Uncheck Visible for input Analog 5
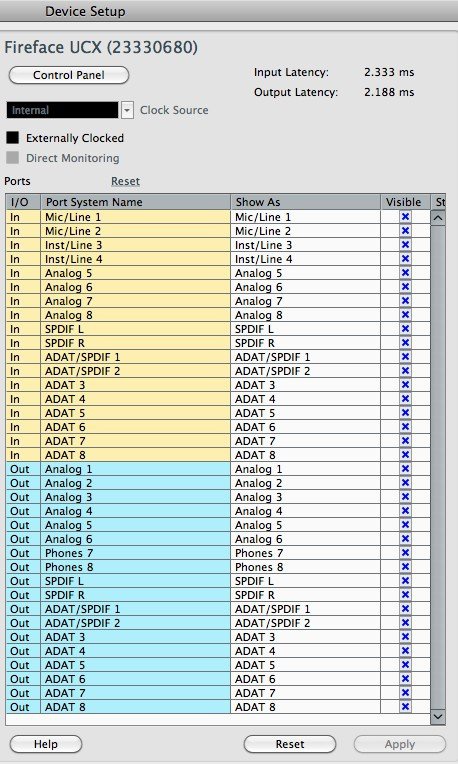 point(405,273)
